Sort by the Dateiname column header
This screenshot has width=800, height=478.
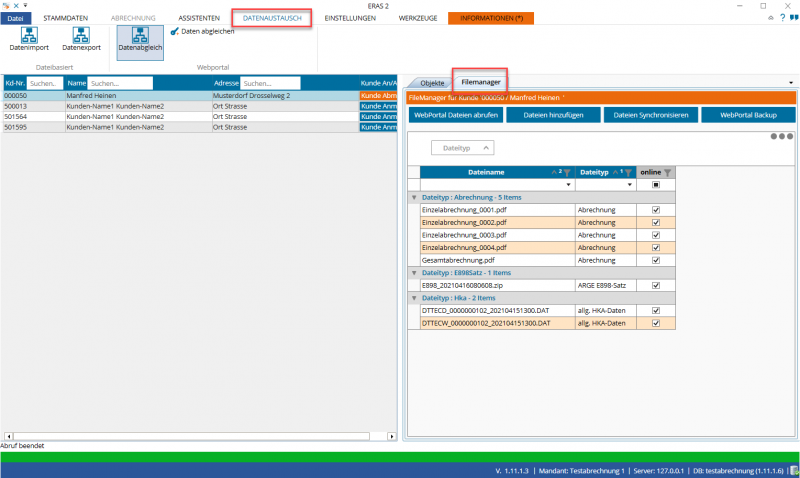pyautogui.click(x=486, y=172)
